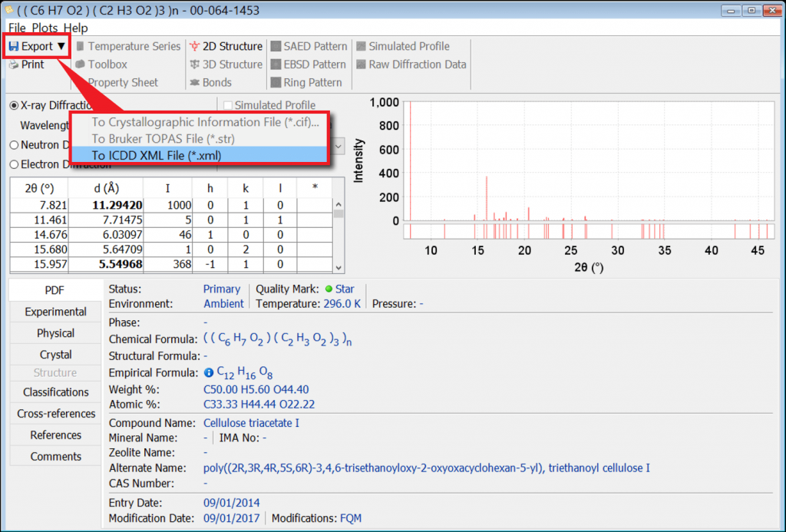Image resolution: width=786 pixels, height=532 pixels.
Task: Show the Bonds table
Action: pyautogui.click(x=210, y=83)
